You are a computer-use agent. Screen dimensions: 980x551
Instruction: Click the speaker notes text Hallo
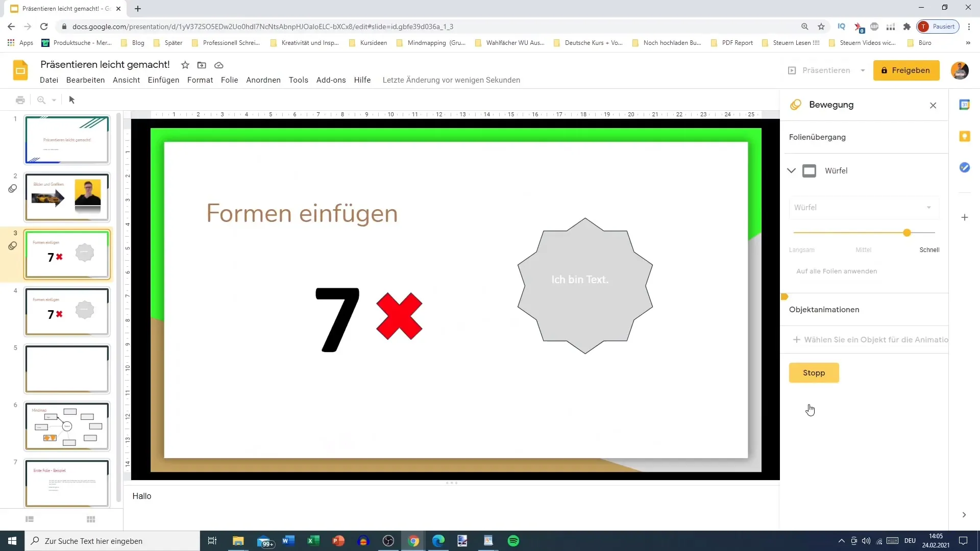(142, 496)
